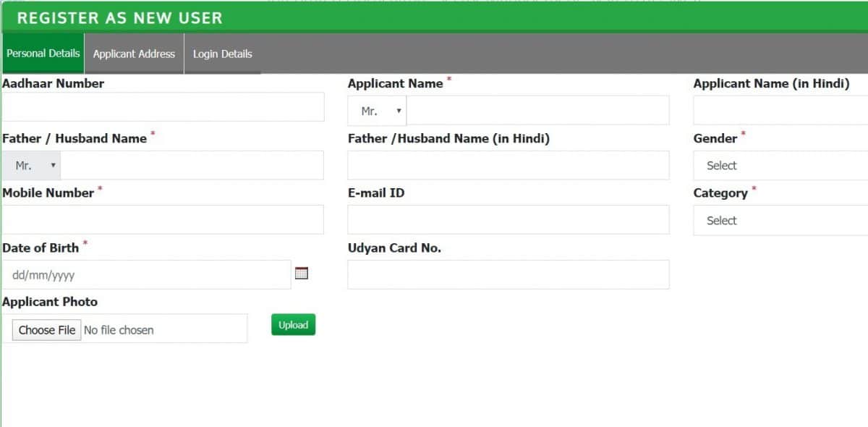The width and height of the screenshot is (868, 427).
Task: Open the Category dropdown
Action: pos(781,220)
